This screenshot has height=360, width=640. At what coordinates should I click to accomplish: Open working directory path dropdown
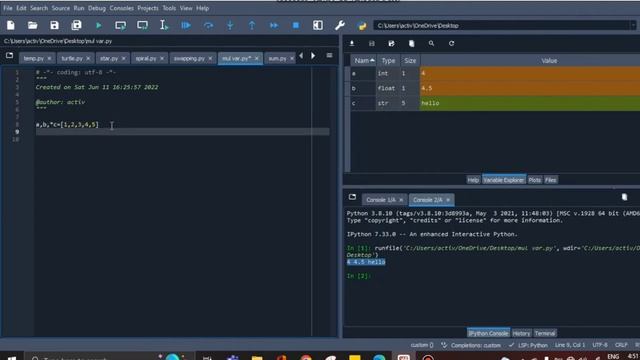pos(633,25)
